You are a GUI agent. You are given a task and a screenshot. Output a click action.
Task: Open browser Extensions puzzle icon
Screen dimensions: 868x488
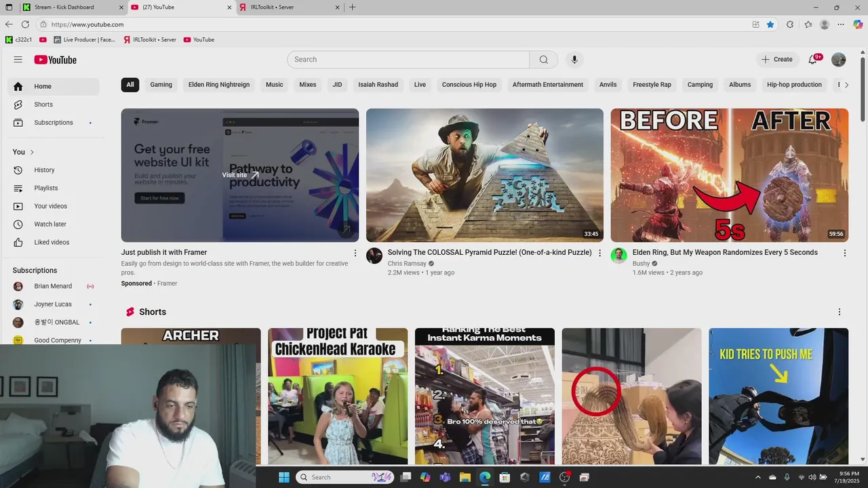point(790,24)
